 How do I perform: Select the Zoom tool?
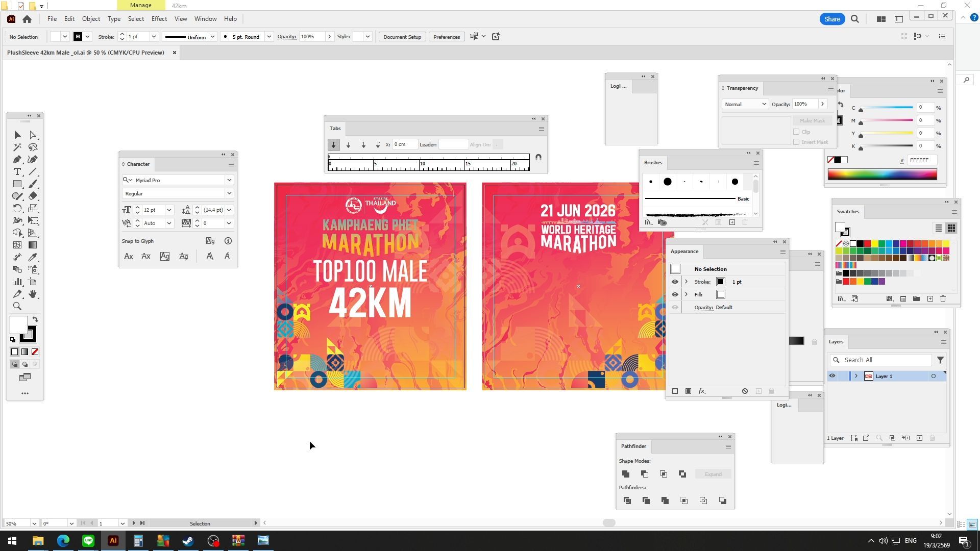tap(17, 307)
